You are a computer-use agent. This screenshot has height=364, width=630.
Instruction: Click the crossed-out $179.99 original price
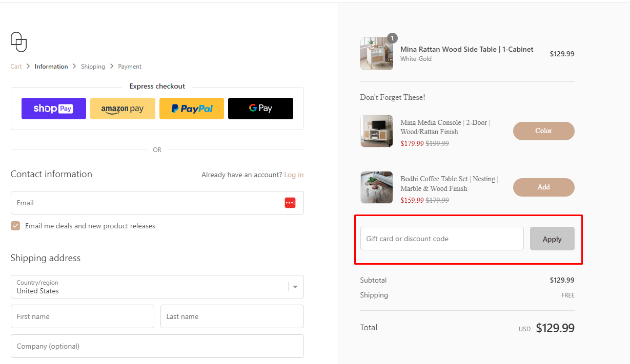[x=437, y=200]
